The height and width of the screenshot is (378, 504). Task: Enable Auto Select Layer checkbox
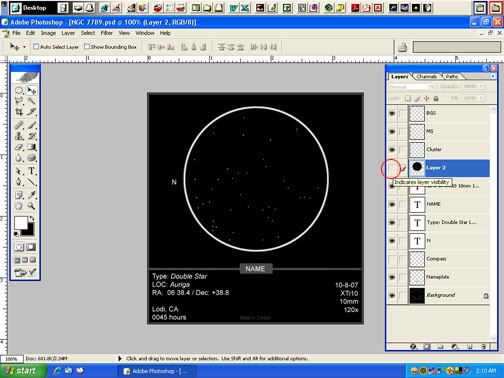(x=36, y=47)
